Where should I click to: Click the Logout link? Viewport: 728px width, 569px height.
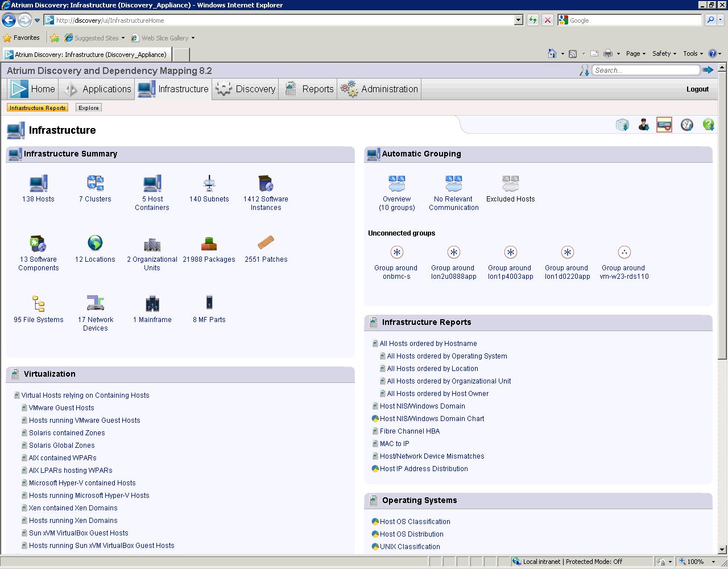tap(697, 89)
